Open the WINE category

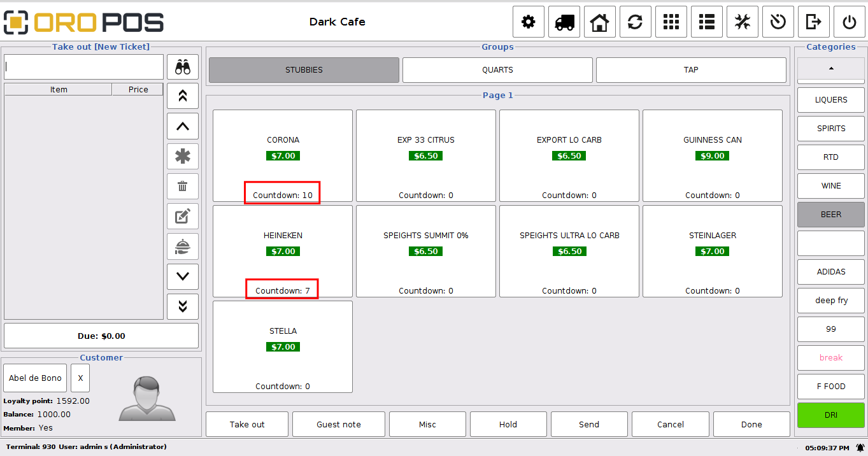click(831, 186)
